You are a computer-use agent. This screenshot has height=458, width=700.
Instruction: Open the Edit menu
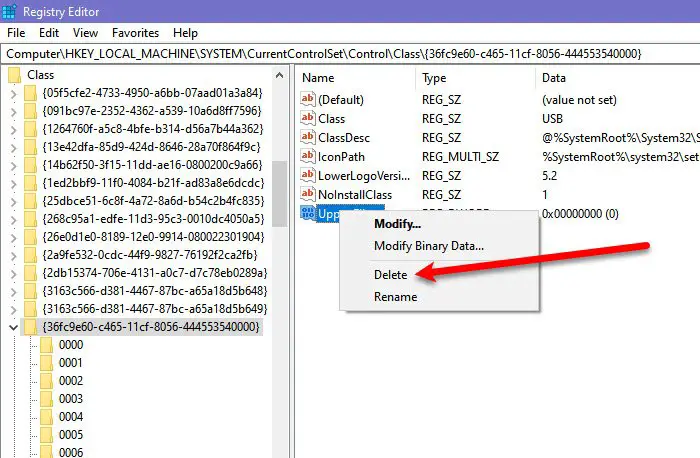[x=49, y=33]
